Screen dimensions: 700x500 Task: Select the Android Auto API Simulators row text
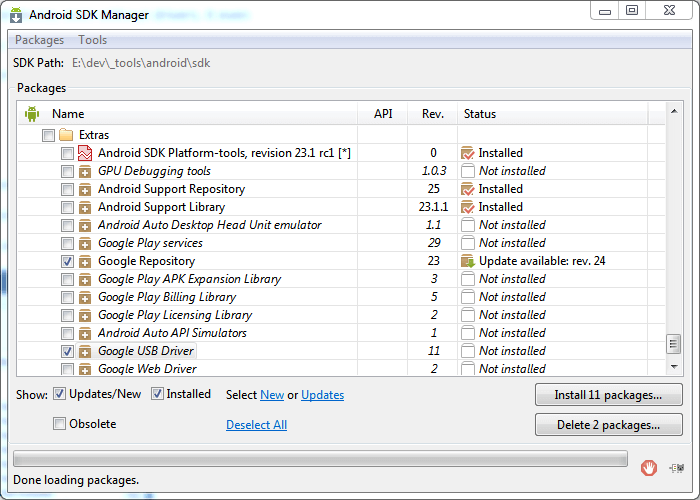click(x=172, y=333)
